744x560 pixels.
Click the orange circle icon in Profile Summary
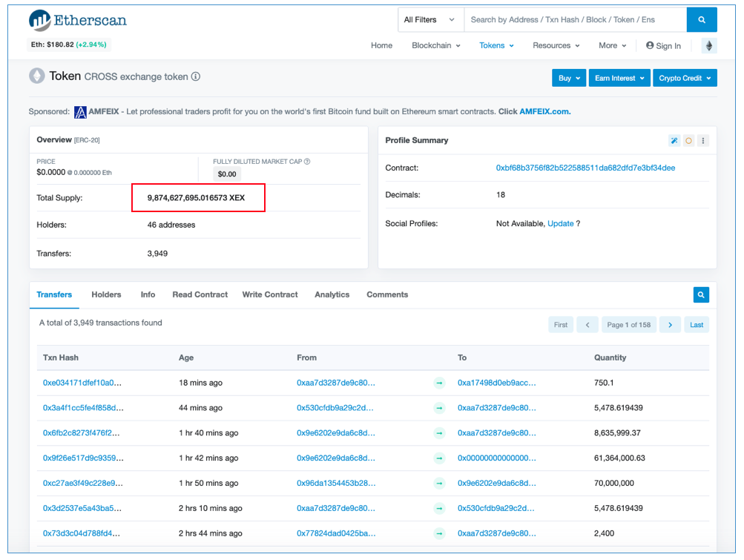tap(688, 141)
